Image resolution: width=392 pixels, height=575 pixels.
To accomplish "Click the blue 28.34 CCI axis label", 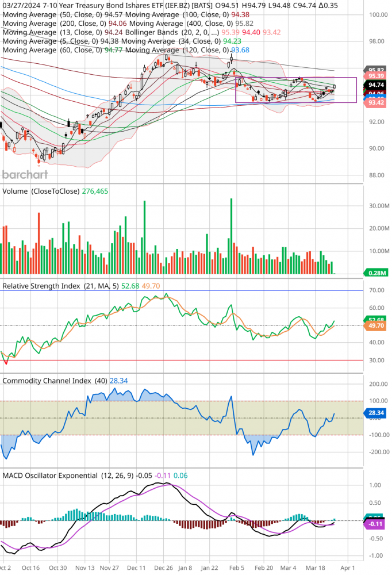I will coord(376,412).
